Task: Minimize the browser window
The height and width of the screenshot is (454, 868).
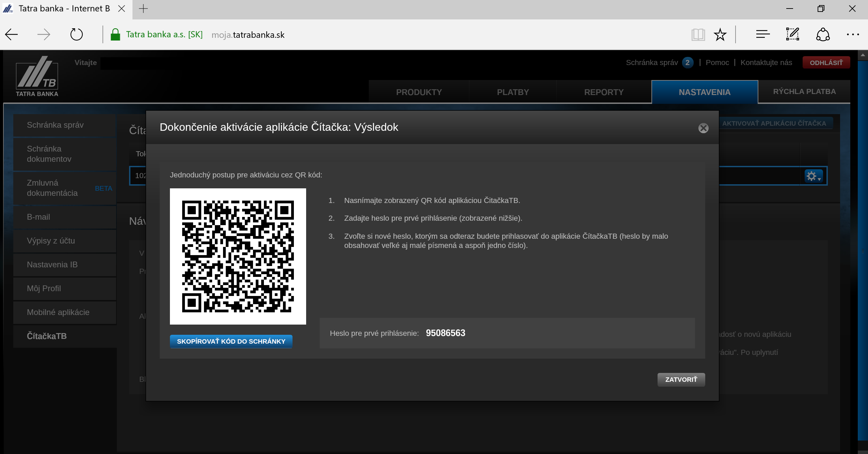Action: [x=790, y=9]
